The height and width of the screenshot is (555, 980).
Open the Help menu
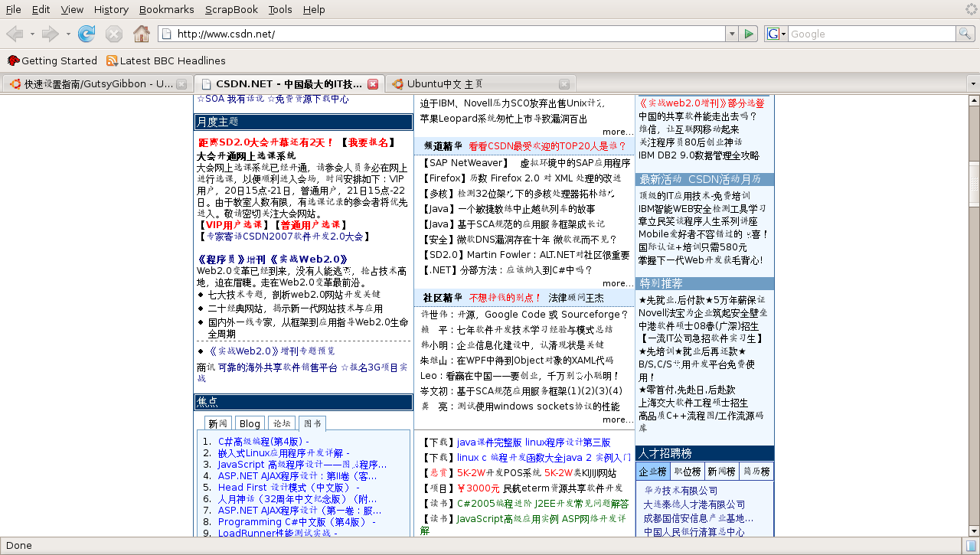[314, 9]
